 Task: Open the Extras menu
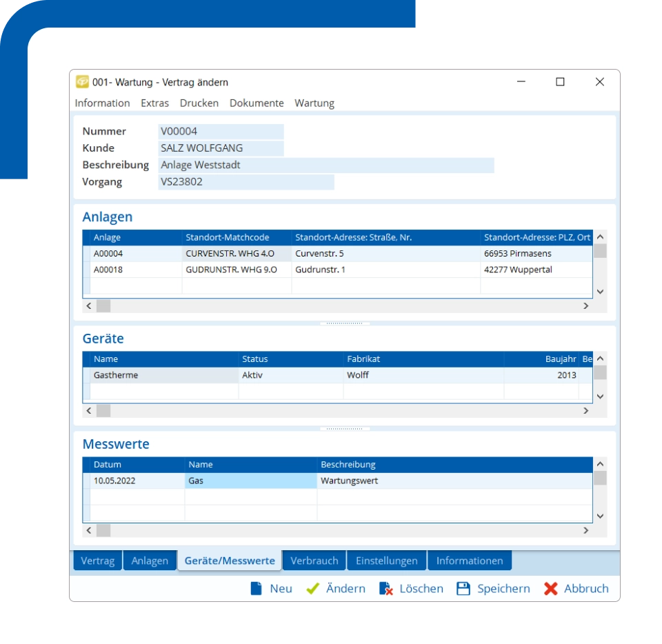[154, 103]
